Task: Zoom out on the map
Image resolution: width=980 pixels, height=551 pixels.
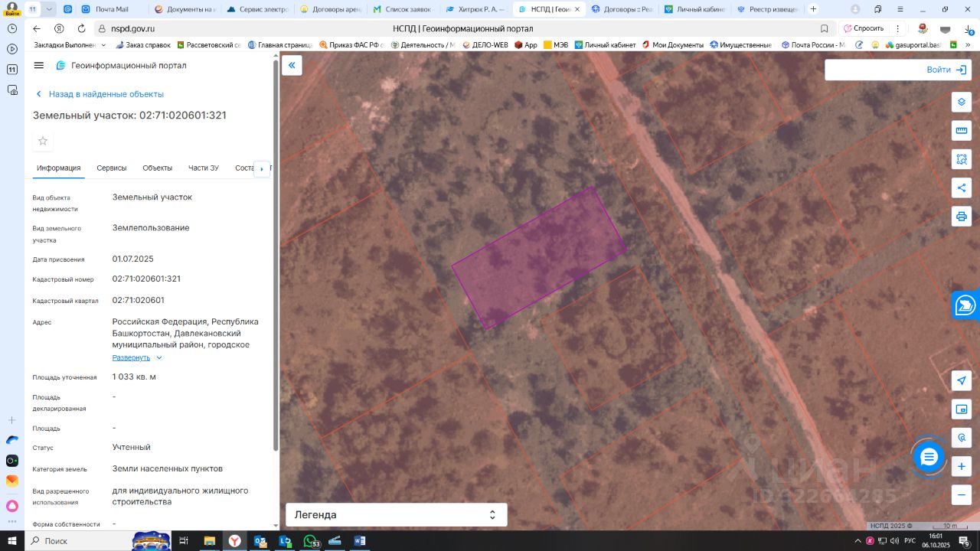Action: pyautogui.click(x=962, y=494)
